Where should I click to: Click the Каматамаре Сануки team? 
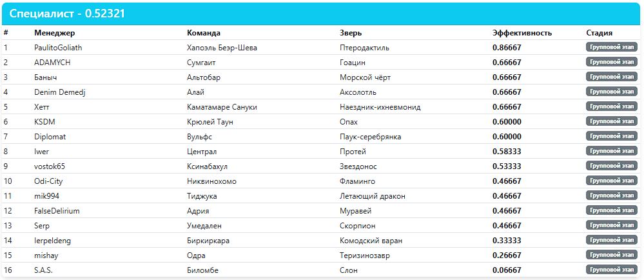222,107
